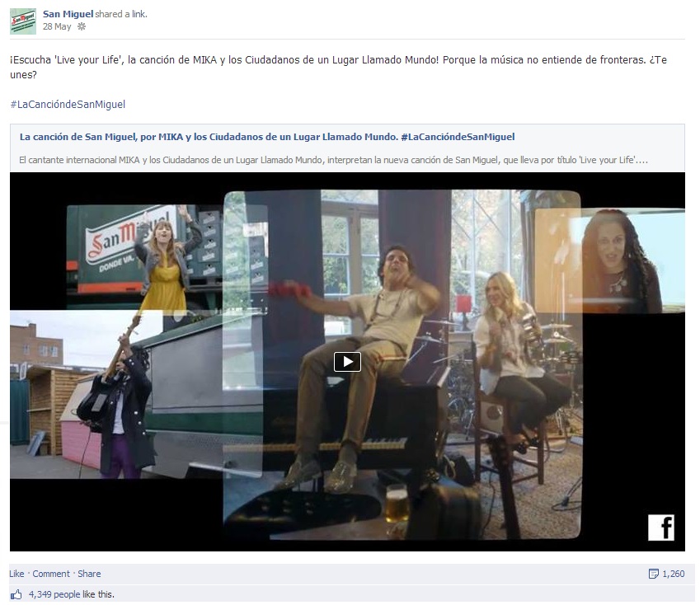Image resolution: width=700 pixels, height=605 pixels.
Task: Open the 28 May post timestamp
Action: click(57, 26)
